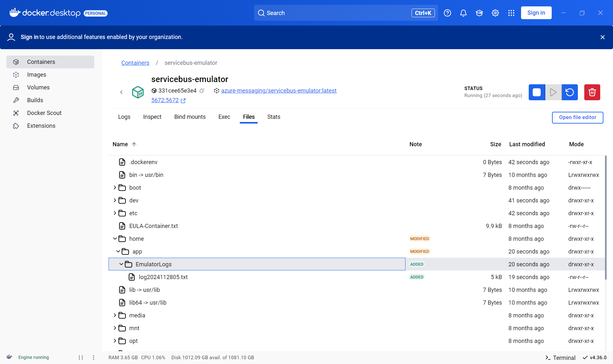Click the Open file editor button
This screenshot has width=613, height=364.
pos(577,117)
